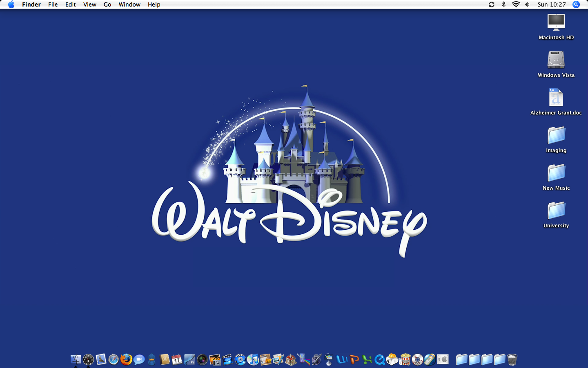Click the Sun 10:27 clock
588x368 pixels.
[552, 4]
